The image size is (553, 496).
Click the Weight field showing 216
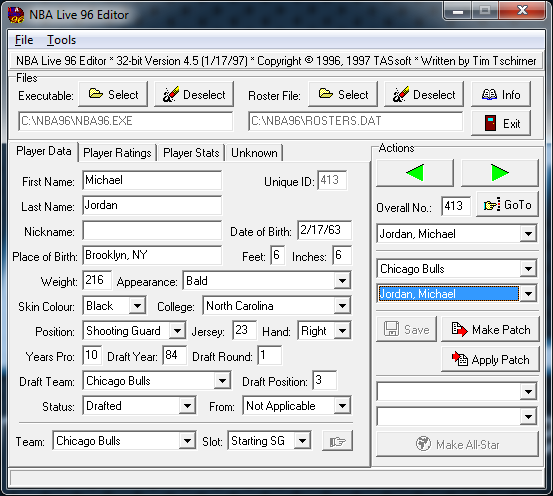pyautogui.click(x=97, y=280)
